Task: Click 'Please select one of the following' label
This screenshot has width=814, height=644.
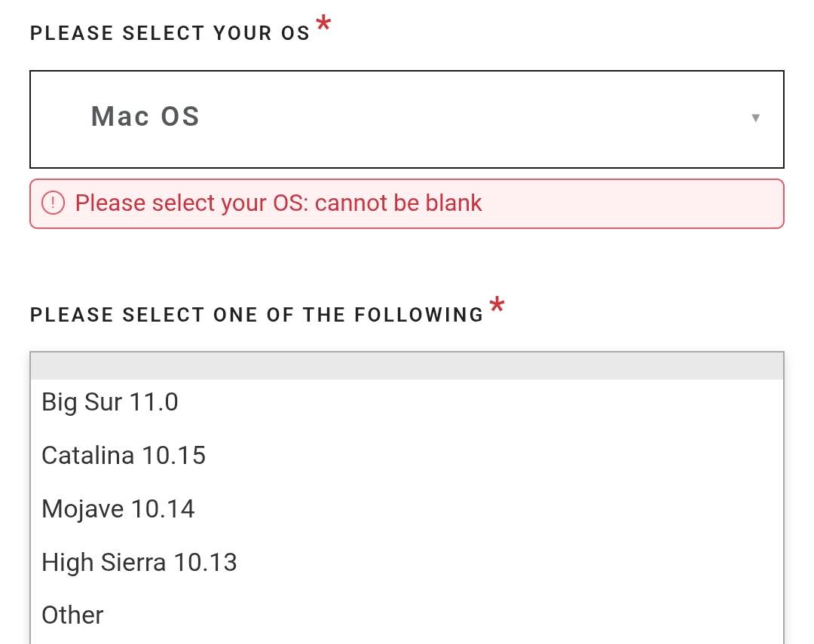Action: pyautogui.click(x=257, y=315)
